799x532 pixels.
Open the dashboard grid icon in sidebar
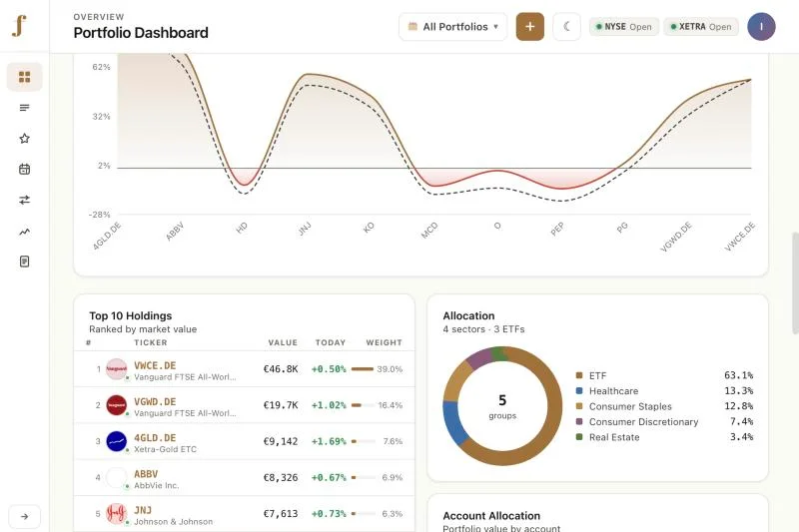24,77
